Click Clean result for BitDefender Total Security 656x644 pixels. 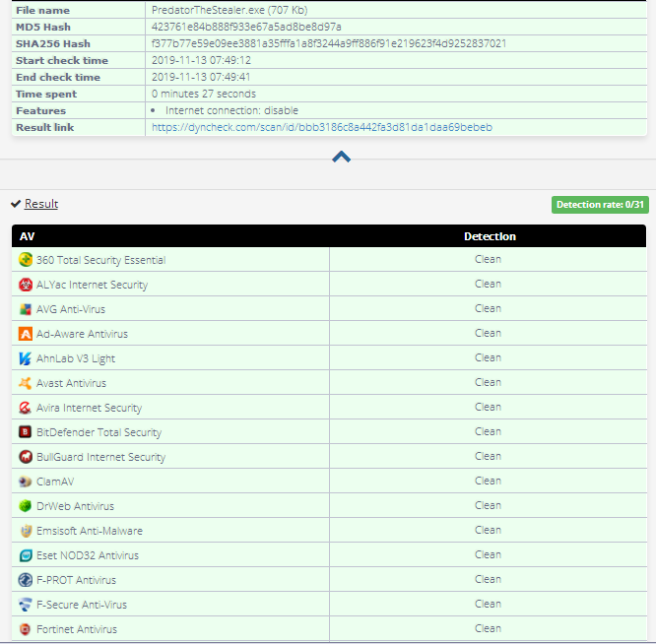point(488,431)
